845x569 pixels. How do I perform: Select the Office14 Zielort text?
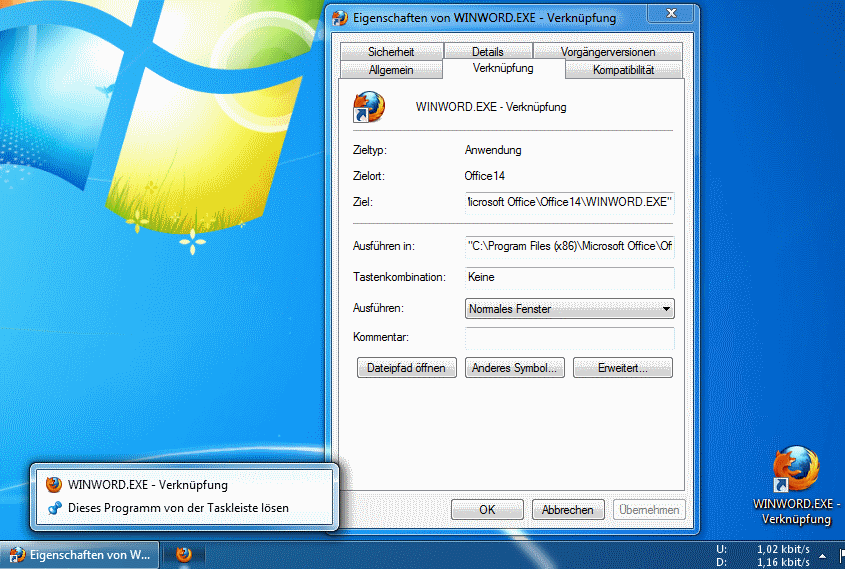click(484, 176)
